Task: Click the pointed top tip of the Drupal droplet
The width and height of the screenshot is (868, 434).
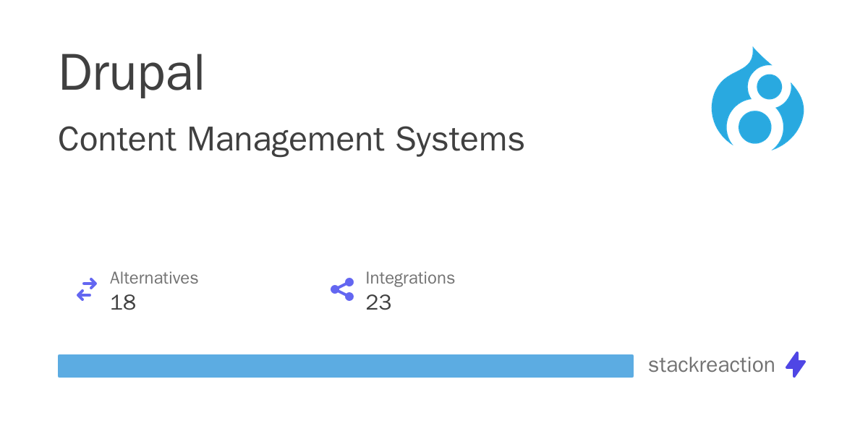Action: coord(754,49)
